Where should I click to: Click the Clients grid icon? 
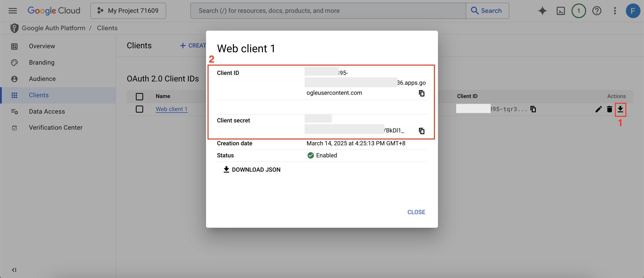point(14,95)
